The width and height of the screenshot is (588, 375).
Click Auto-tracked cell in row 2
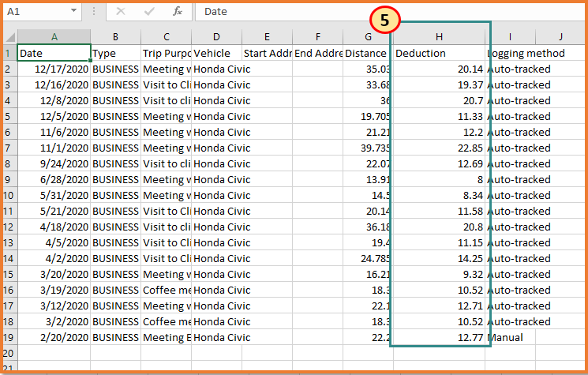pyautogui.click(x=510, y=69)
